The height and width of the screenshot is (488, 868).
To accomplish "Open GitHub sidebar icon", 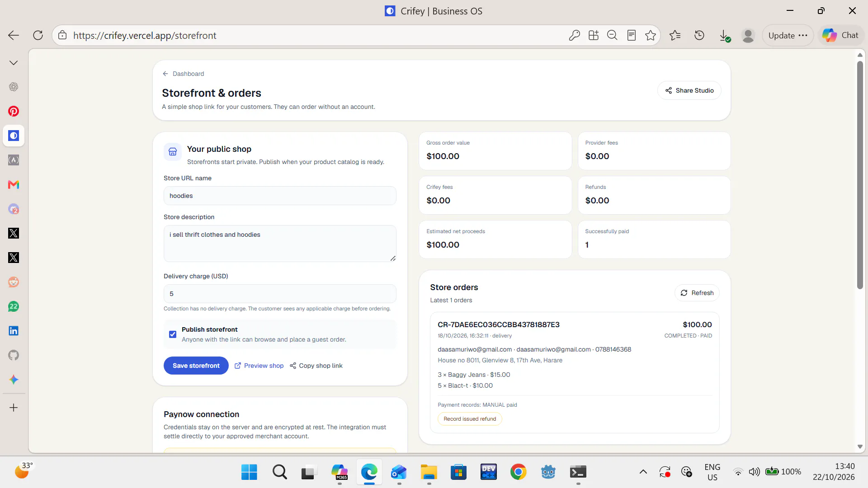I will [14, 355].
